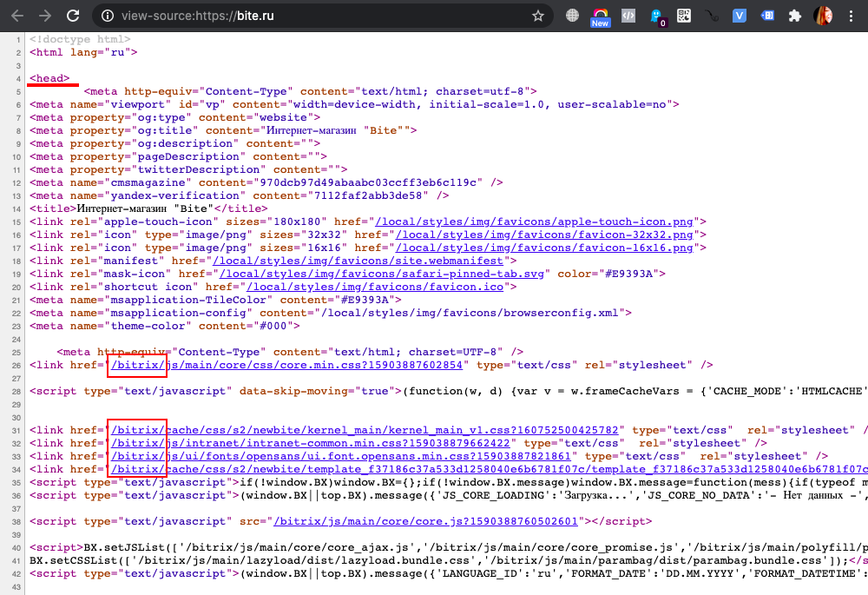
Task: Open the ui.font.opensans.min.css link
Action: click(341, 457)
